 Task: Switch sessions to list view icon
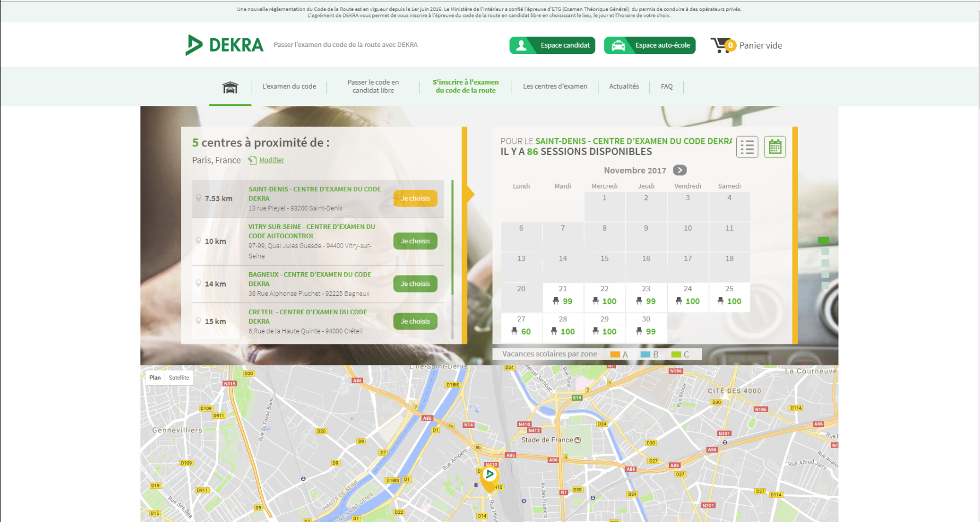coord(747,146)
